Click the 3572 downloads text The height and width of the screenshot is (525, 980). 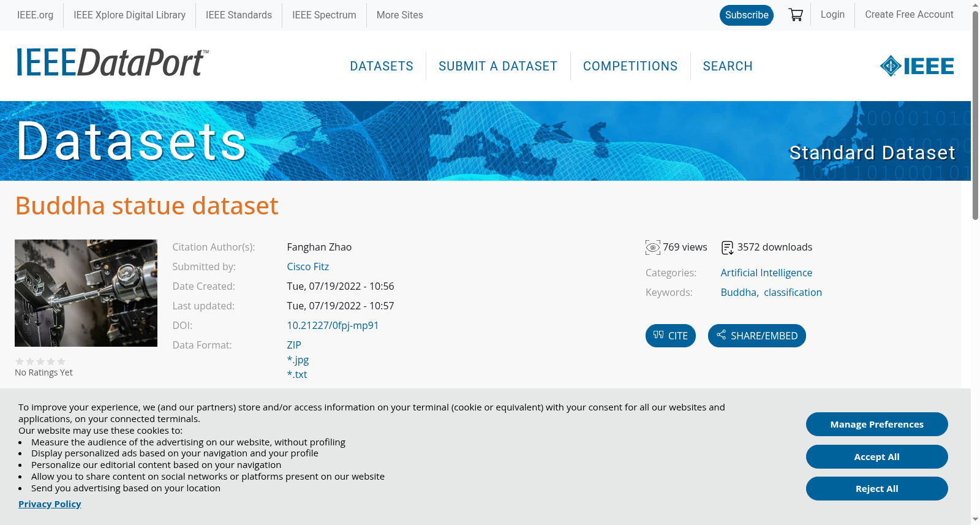point(775,247)
